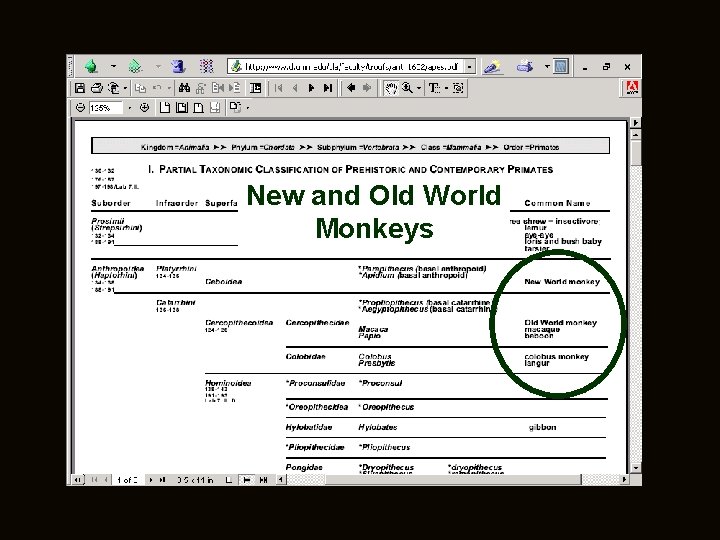This screenshot has height=540, width=720.
Task: Go to the first page
Action: point(278,88)
